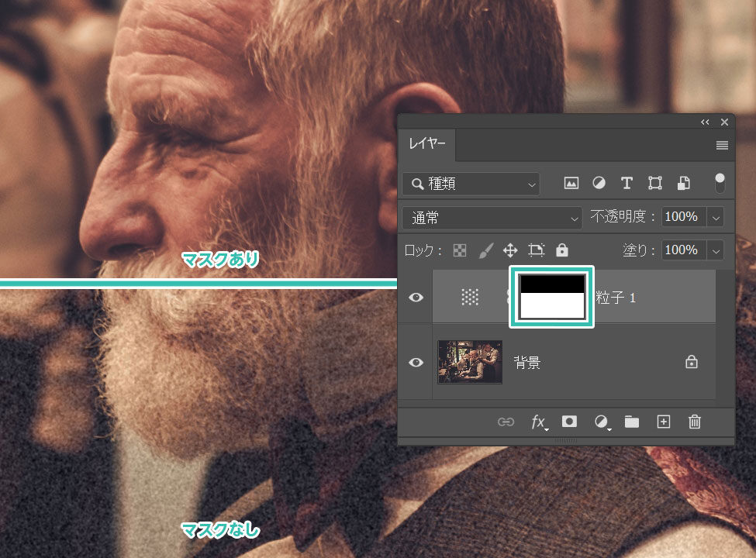
Task: Delete layer using the trash icon
Action: [x=695, y=422]
